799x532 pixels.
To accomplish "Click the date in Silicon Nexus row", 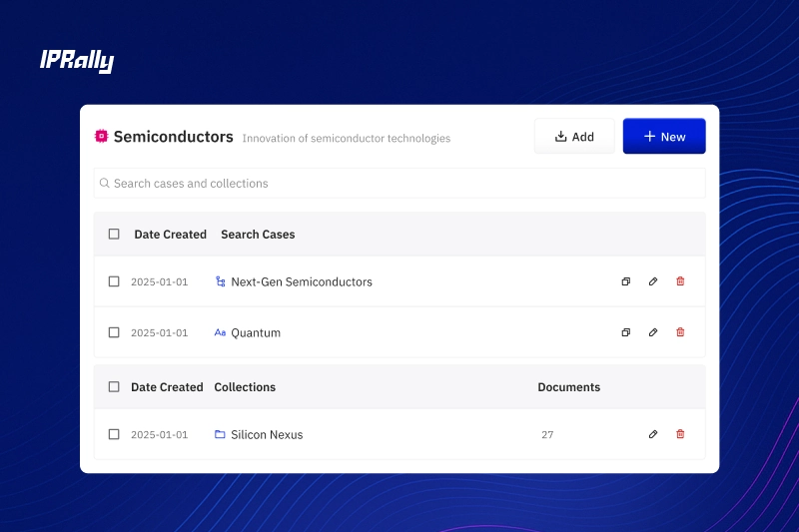I will (160, 434).
